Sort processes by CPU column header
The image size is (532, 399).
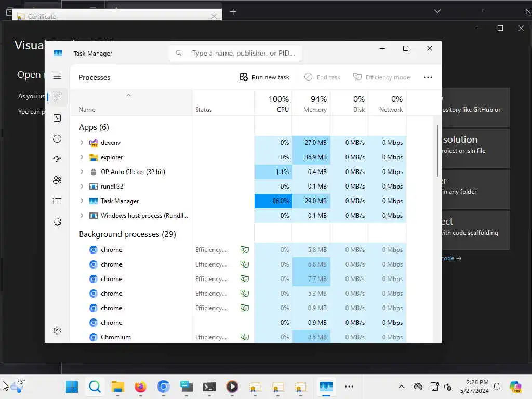tap(273, 103)
